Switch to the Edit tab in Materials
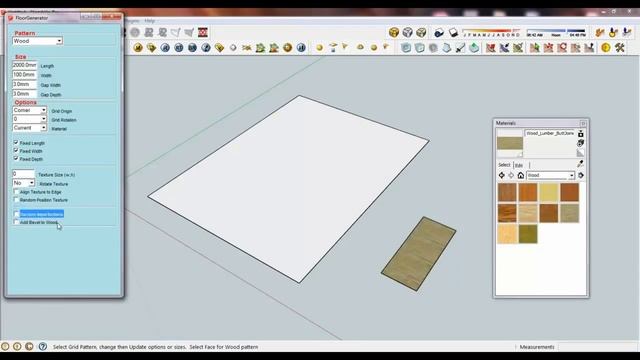 click(x=519, y=165)
